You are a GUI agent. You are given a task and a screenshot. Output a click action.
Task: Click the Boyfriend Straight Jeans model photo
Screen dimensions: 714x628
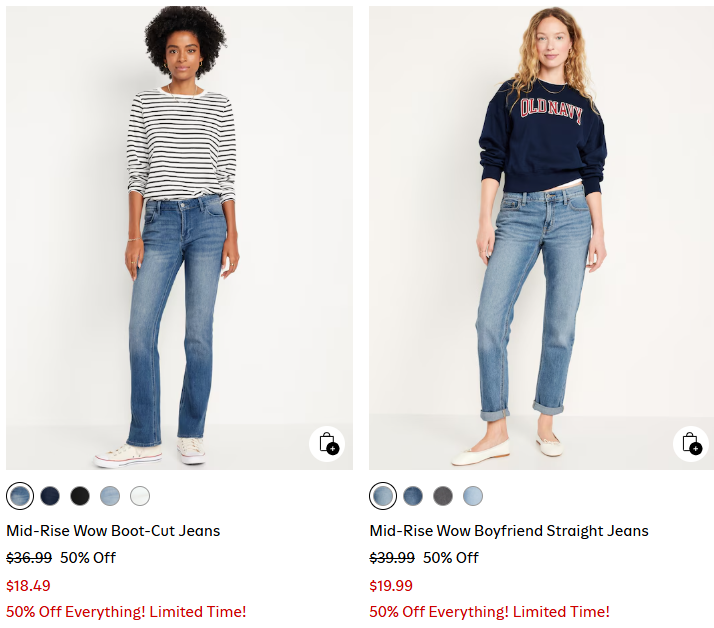(542, 238)
